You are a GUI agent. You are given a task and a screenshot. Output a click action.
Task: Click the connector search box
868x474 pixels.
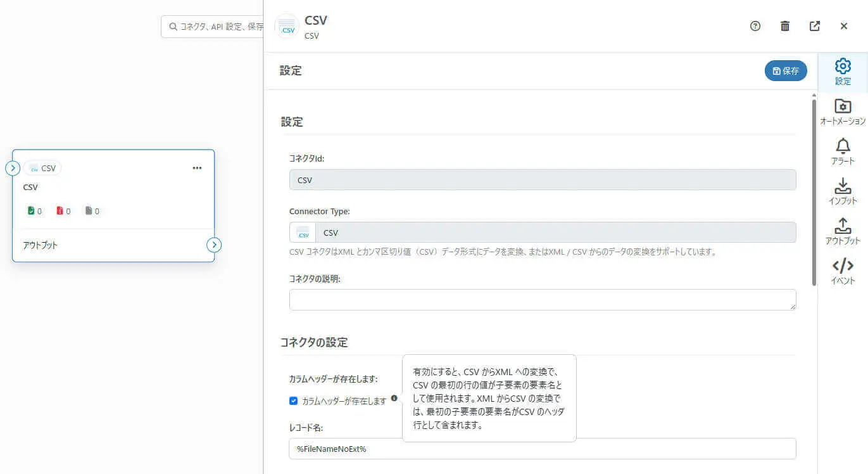point(212,27)
